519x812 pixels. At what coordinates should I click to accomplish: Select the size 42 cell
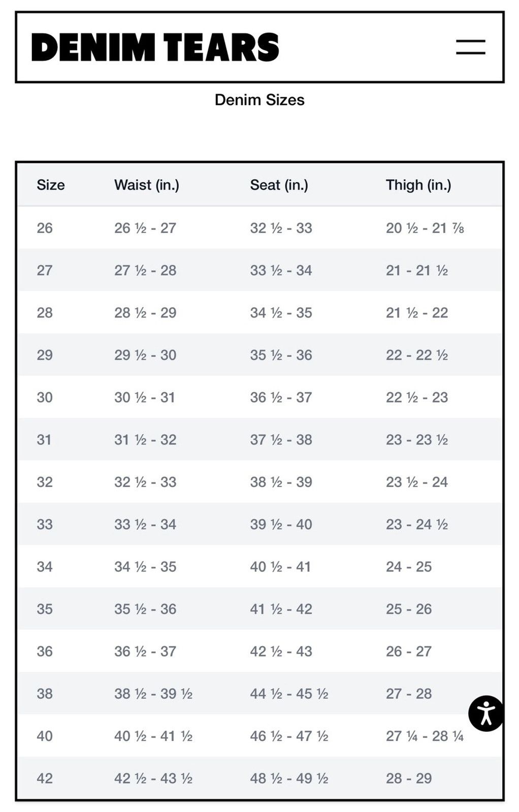click(45, 779)
